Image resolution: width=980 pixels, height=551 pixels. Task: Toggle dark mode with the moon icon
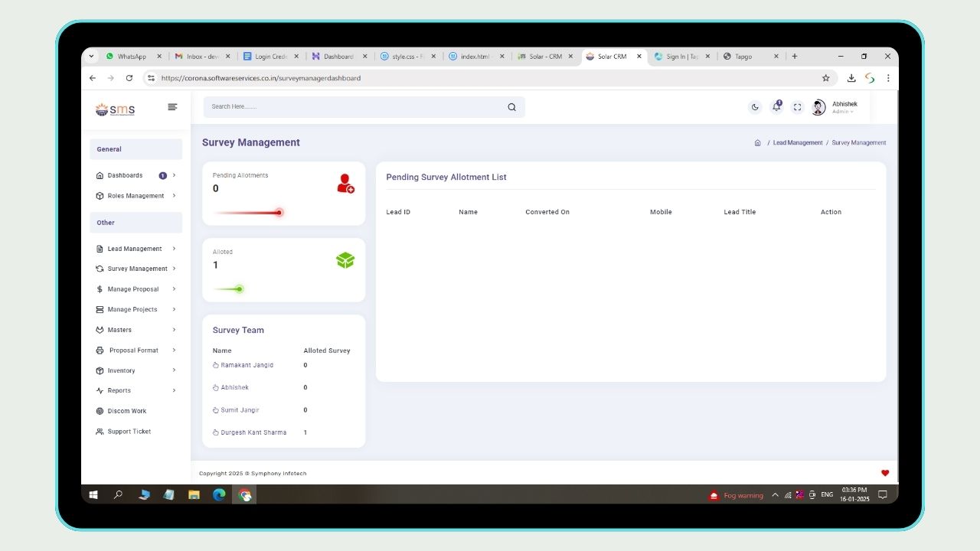click(x=755, y=107)
